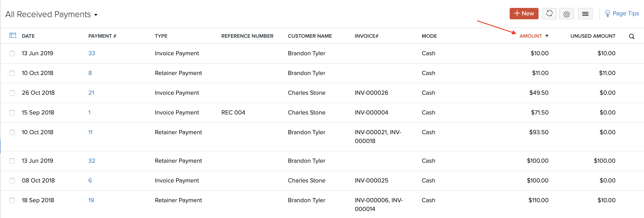Click the plus icon on the New button
Viewport: 644px width, 218px height.
click(517, 13)
